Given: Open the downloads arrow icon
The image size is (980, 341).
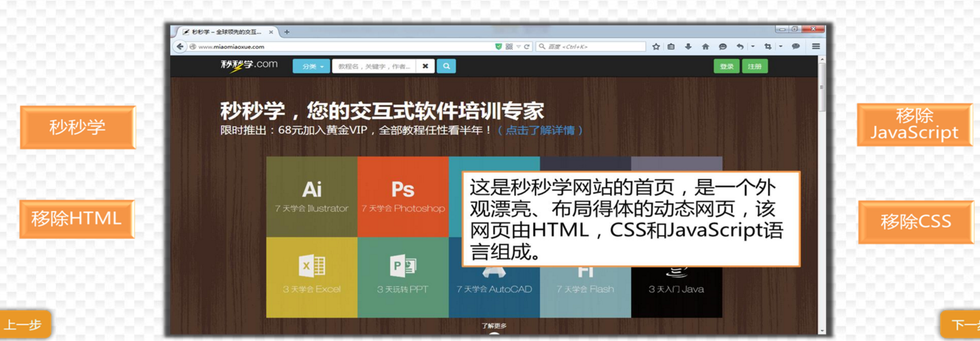Looking at the screenshot, I should pyautogui.click(x=688, y=47).
